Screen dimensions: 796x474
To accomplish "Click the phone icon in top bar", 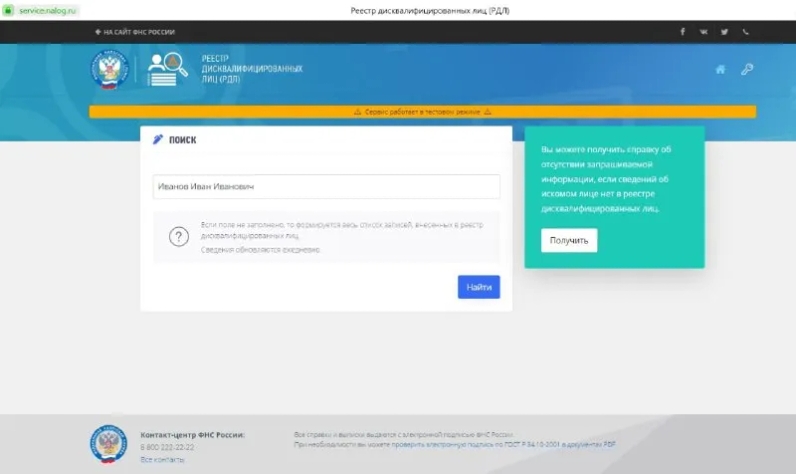I will [x=745, y=32].
